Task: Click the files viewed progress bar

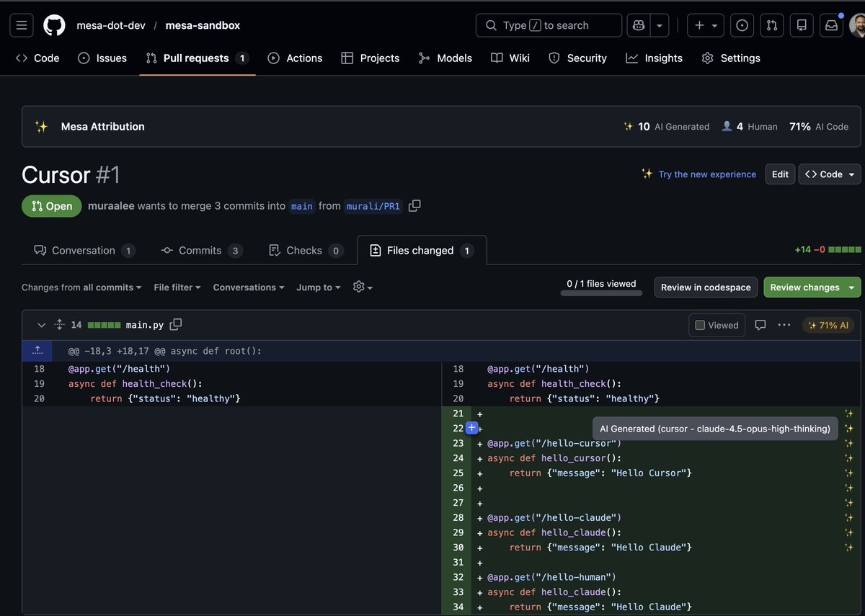Action: click(x=601, y=293)
